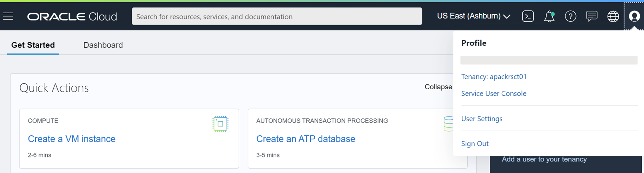The width and height of the screenshot is (644, 173).
Task: Open the Cloud Shell developer tools icon
Action: 528,16
